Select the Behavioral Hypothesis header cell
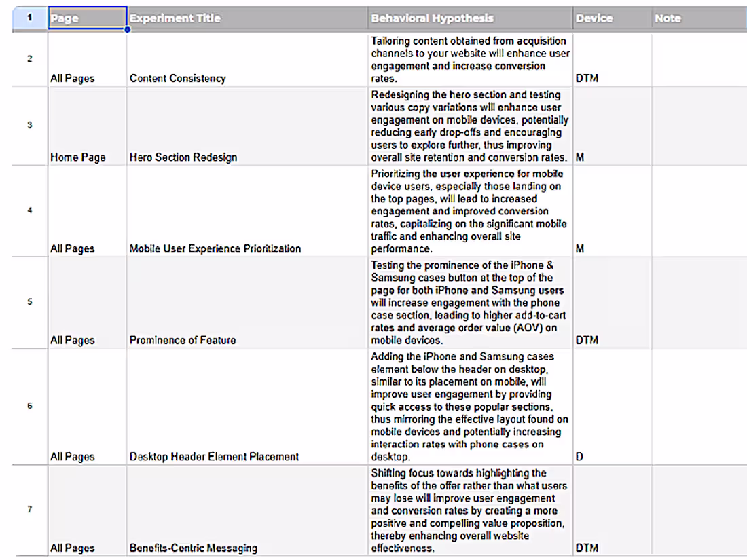This screenshot has width=747, height=560. [x=470, y=18]
